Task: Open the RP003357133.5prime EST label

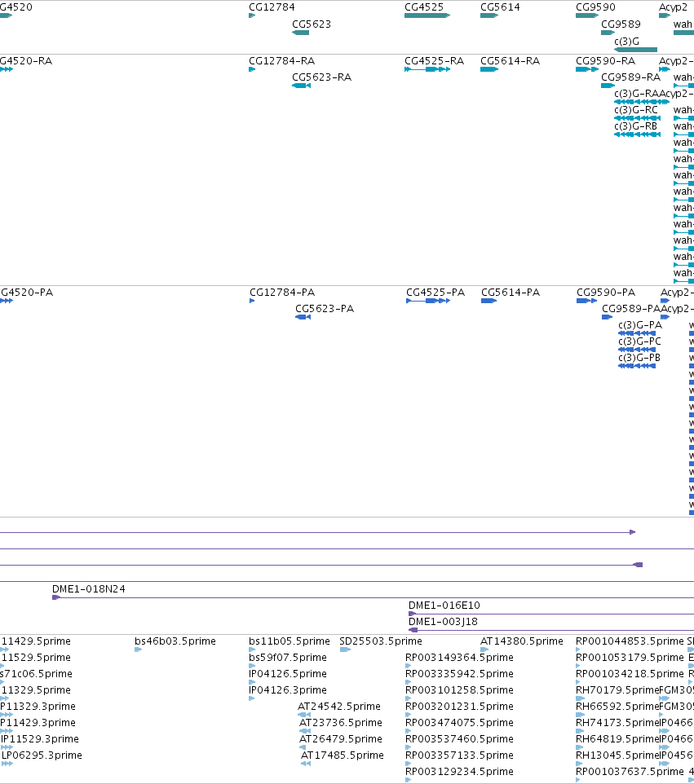Action: [x=459, y=755]
